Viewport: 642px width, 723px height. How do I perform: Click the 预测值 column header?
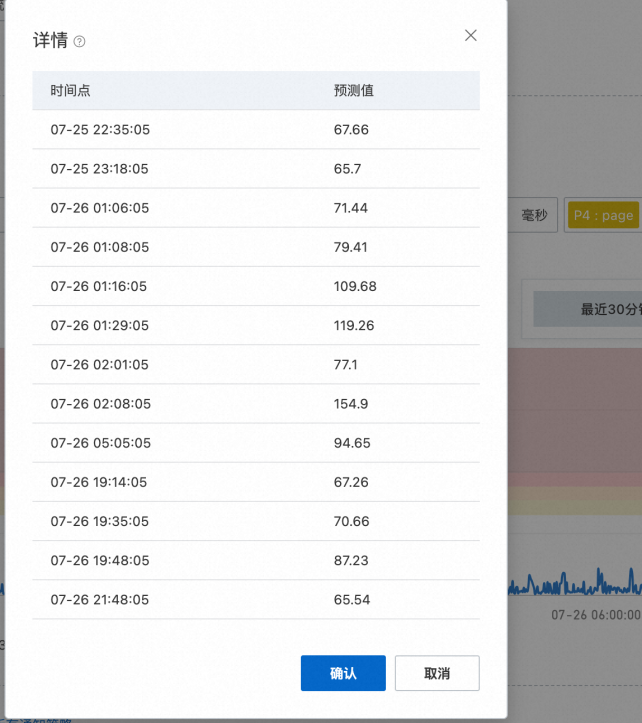[354, 90]
